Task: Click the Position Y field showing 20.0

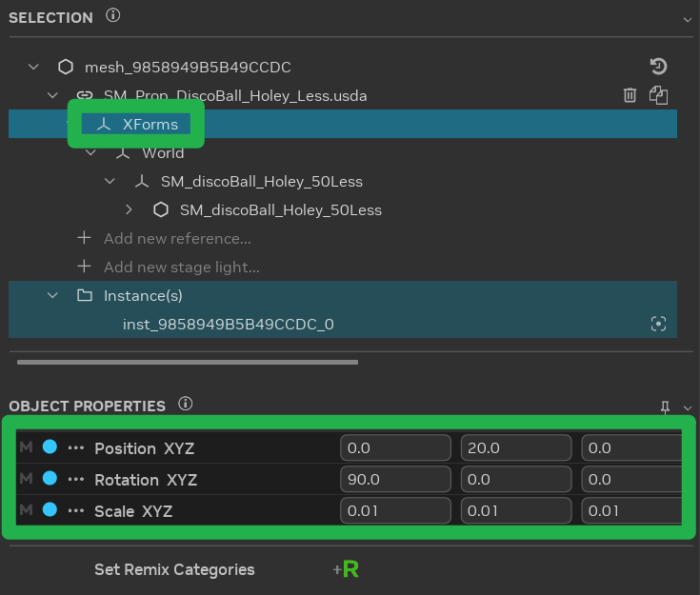Action: pos(515,447)
